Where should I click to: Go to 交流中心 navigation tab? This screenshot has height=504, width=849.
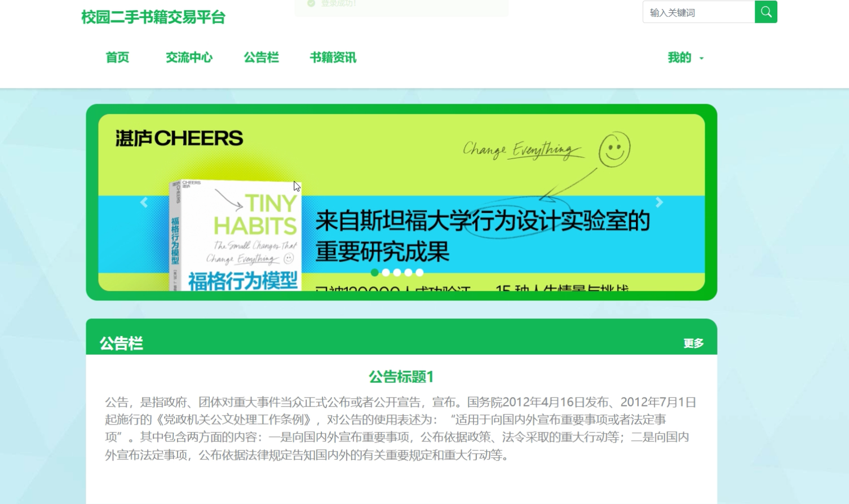point(189,58)
